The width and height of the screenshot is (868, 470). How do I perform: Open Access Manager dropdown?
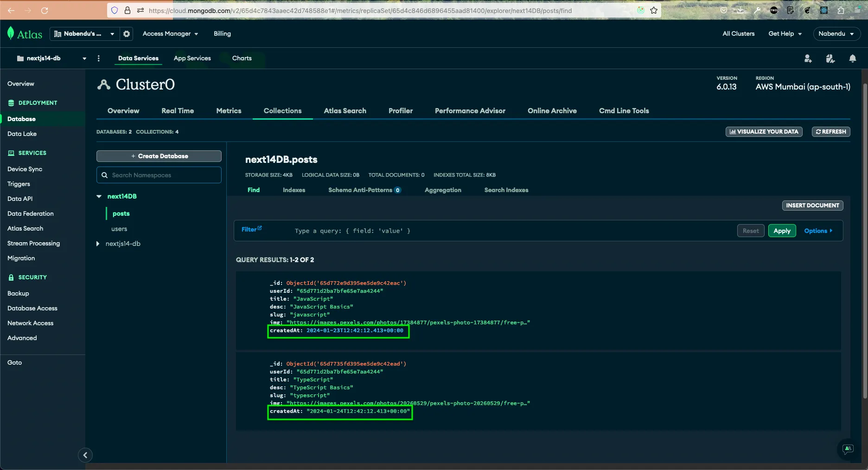tap(170, 33)
